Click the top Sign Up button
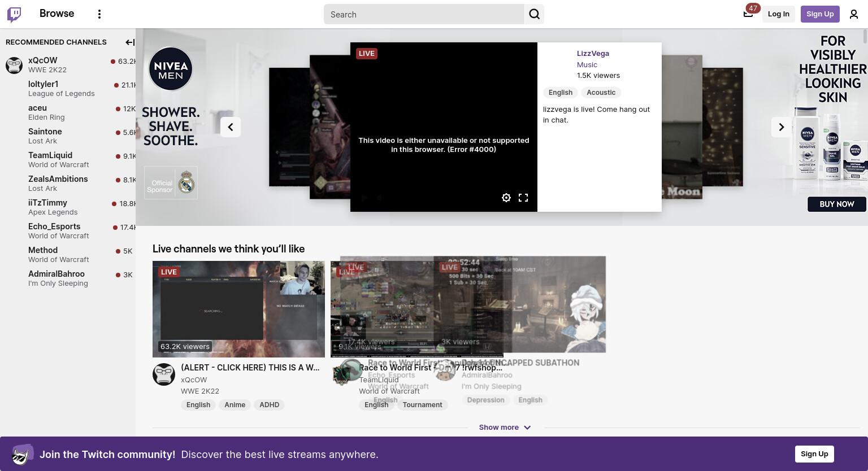Screen dimensions: 868x471 (820, 14)
